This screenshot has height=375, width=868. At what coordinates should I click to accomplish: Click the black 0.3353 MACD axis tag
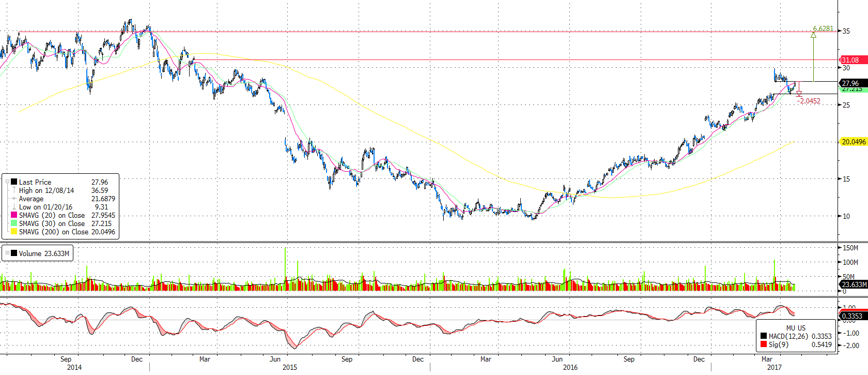click(x=854, y=316)
